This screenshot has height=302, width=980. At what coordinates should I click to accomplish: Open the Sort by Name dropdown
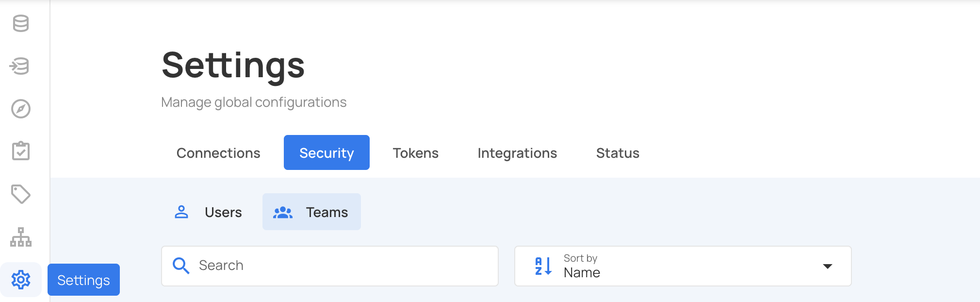[x=679, y=266]
